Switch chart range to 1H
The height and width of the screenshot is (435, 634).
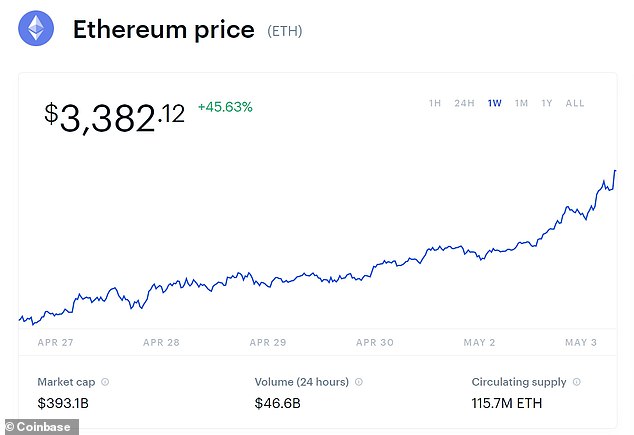[x=435, y=103]
